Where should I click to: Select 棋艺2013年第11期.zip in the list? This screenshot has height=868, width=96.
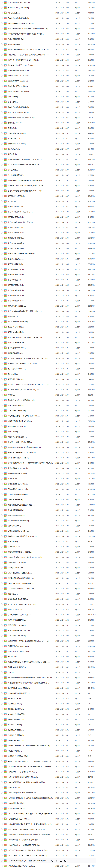[48, 217]
